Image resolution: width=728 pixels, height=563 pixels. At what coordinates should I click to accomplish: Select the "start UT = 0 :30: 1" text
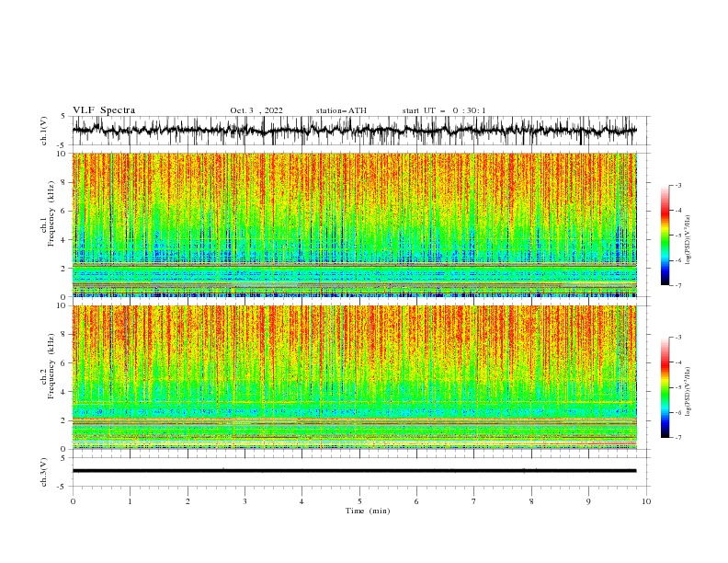[444, 110]
